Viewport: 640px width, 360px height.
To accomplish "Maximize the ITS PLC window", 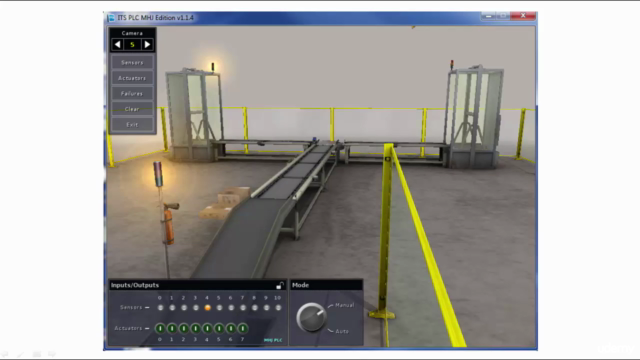I will 503,16.
